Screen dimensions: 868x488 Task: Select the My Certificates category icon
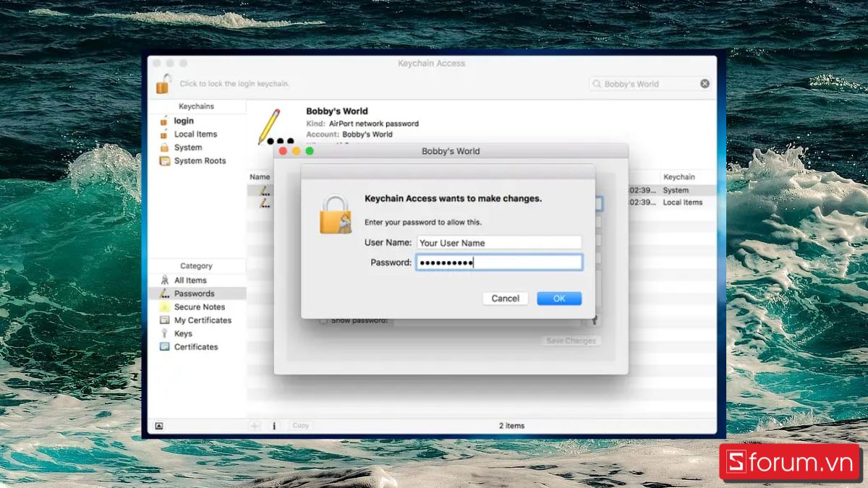point(165,320)
